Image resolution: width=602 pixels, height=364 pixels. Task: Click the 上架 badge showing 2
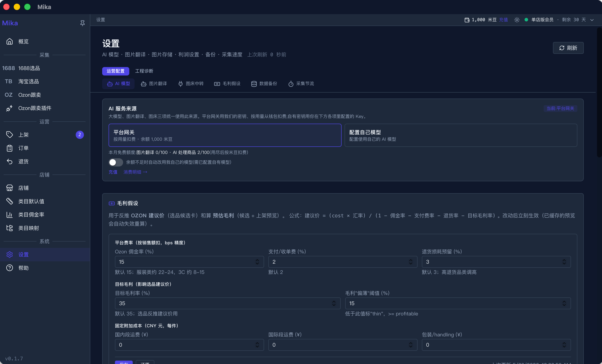pyautogui.click(x=80, y=135)
